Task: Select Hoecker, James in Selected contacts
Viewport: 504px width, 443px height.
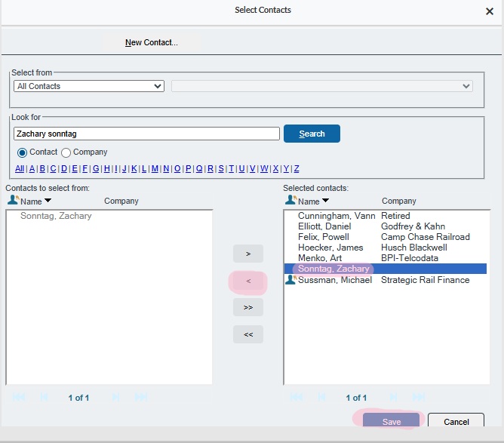Action: 330,248
